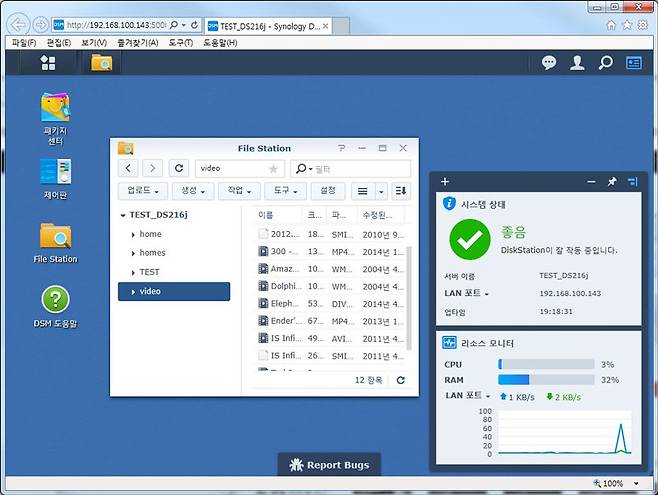Open the DSM main menu grid icon

click(47, 63)
